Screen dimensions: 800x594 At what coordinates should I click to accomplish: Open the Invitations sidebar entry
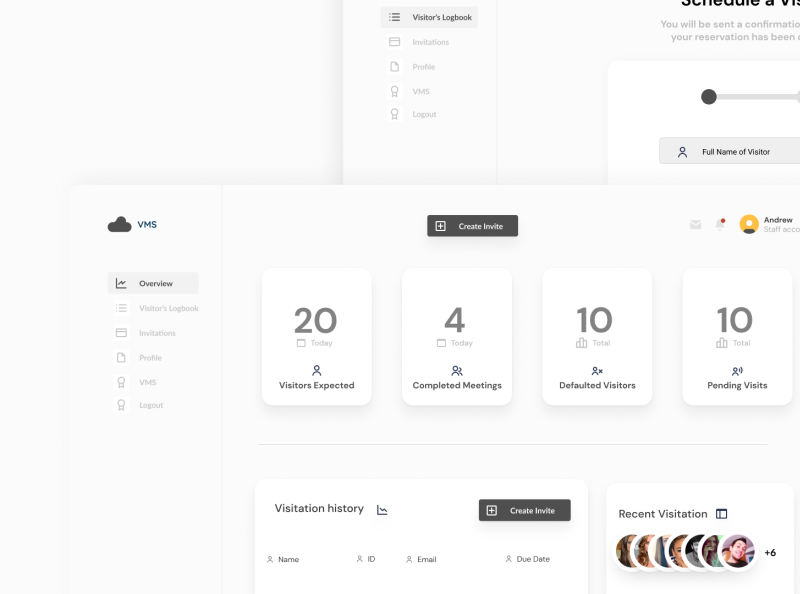coord(157,333)
